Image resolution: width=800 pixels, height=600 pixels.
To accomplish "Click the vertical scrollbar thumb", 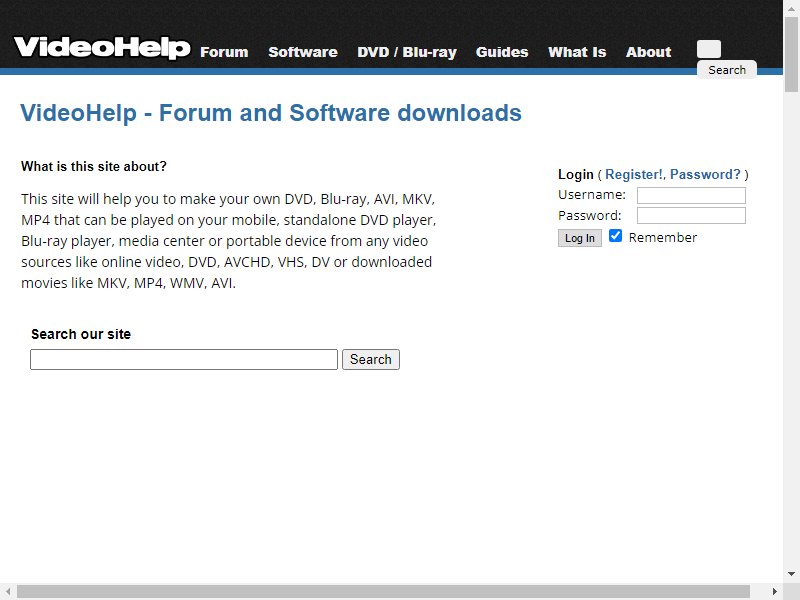I will pyautogui.click(x=791, y=55).
